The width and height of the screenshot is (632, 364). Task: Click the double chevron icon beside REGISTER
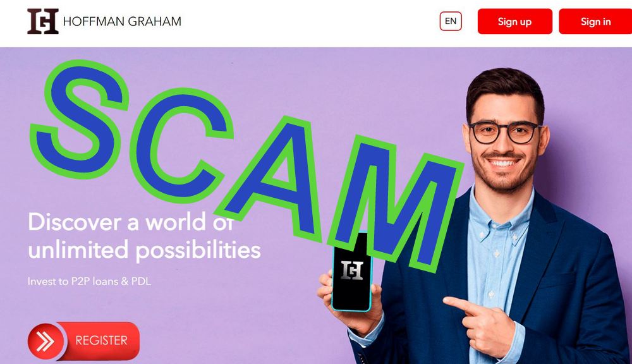pyautogui.click(x=45, y=341)
